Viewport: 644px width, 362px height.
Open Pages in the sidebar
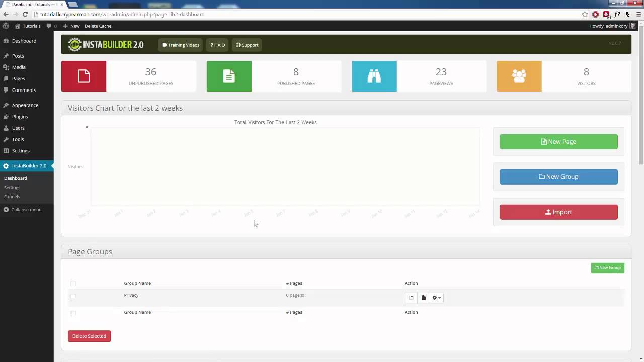tap(19, 79)
